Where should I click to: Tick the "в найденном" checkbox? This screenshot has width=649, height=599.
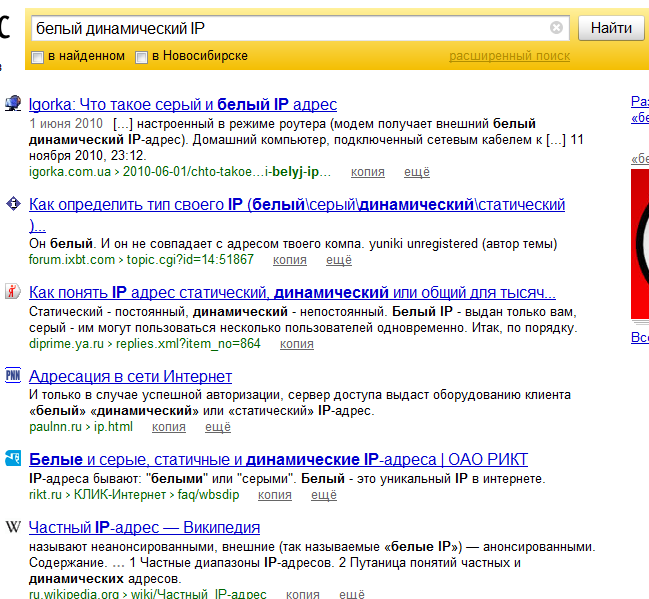tap(38, 57)
